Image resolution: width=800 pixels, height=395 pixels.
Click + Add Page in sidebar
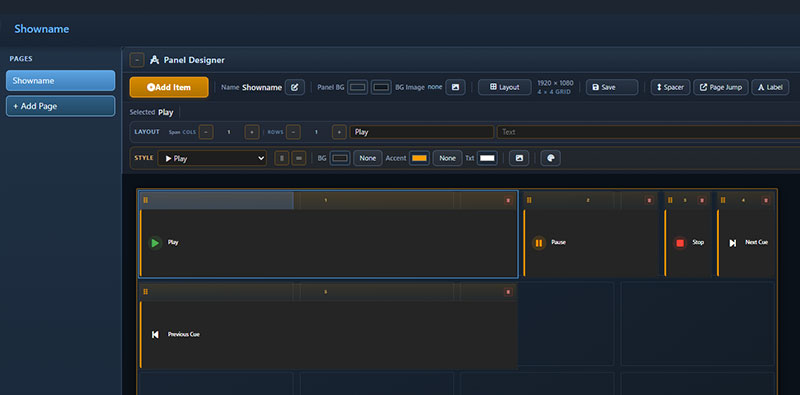[x=61, y=106]
